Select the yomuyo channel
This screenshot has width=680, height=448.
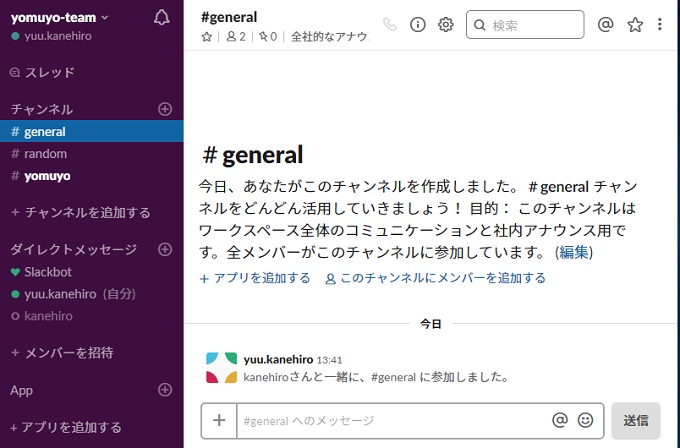(x=92, y=176)
